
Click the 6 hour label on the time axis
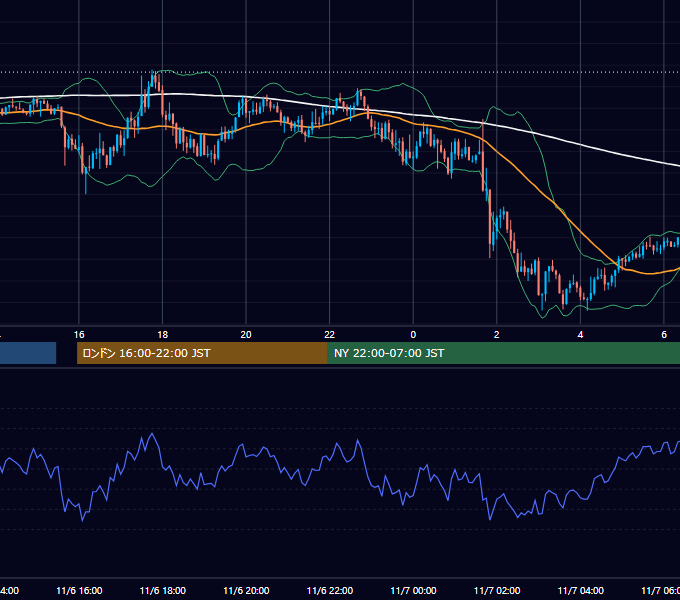coord(664,335)
